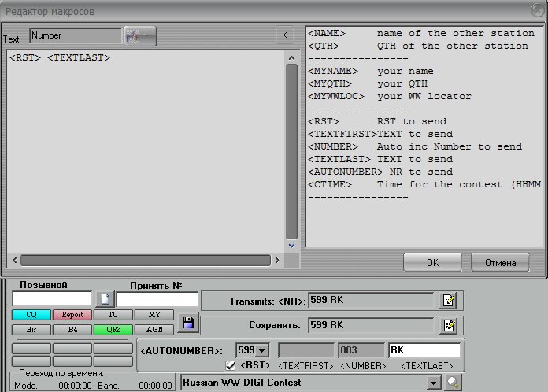
Task: Click the floppy disk save icon
Action: coord(187,323)
